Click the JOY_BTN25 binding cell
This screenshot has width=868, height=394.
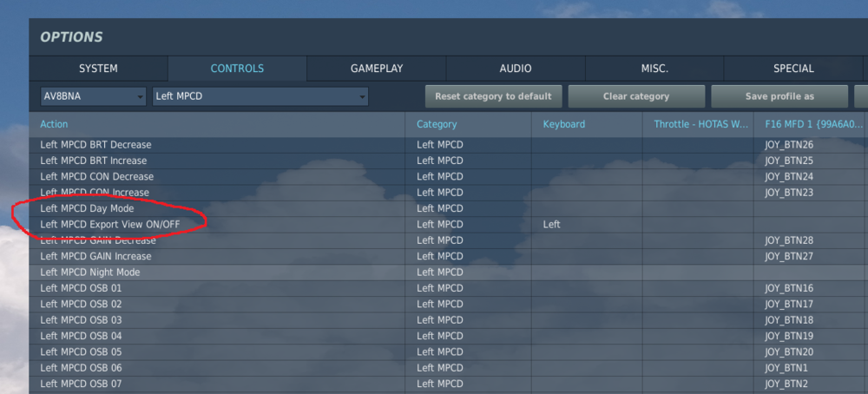(811, 161)
